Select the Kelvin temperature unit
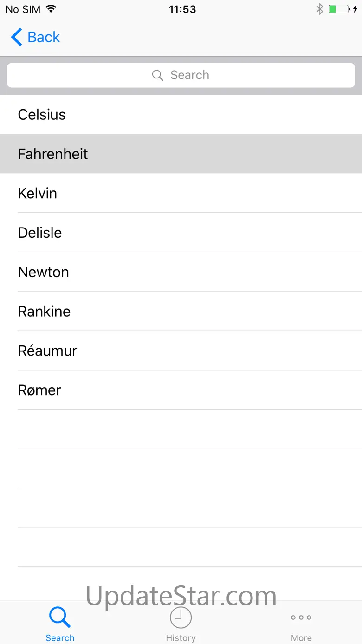 pyautogui.click(x=38, y=193)
